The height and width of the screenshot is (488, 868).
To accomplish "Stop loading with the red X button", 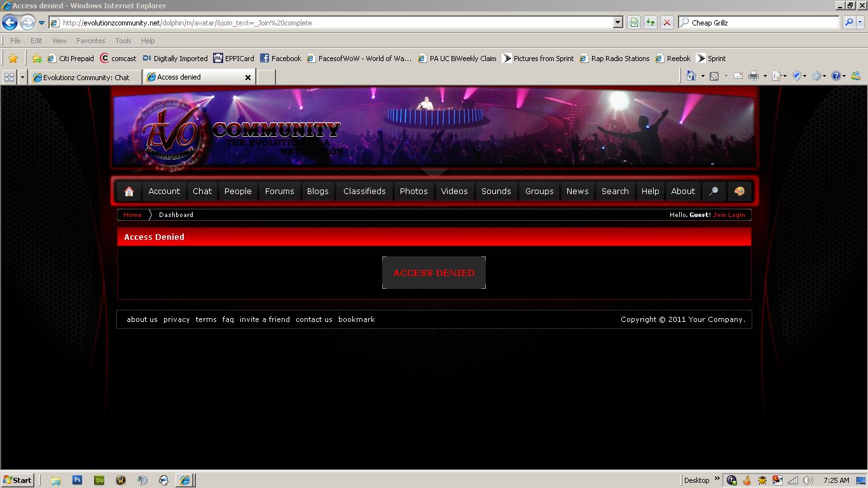I will 666,23.
